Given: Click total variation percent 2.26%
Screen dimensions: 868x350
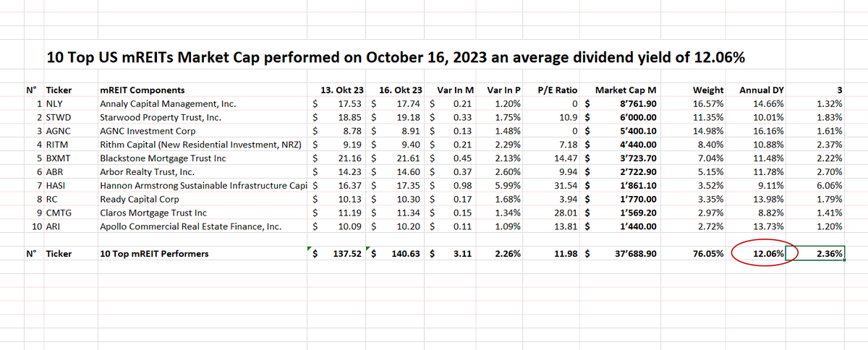Looking at the screenshot, I should pos(509,254).
